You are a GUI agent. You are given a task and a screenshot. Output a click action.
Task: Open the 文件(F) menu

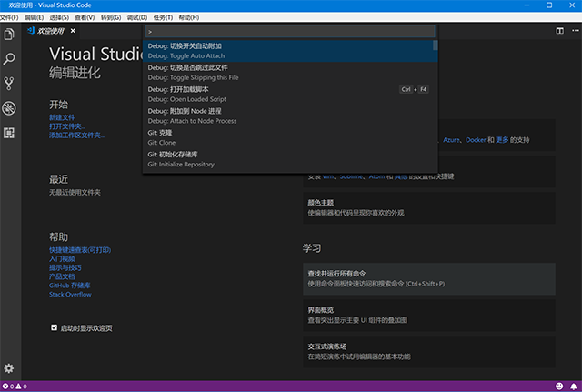point(9,17)
